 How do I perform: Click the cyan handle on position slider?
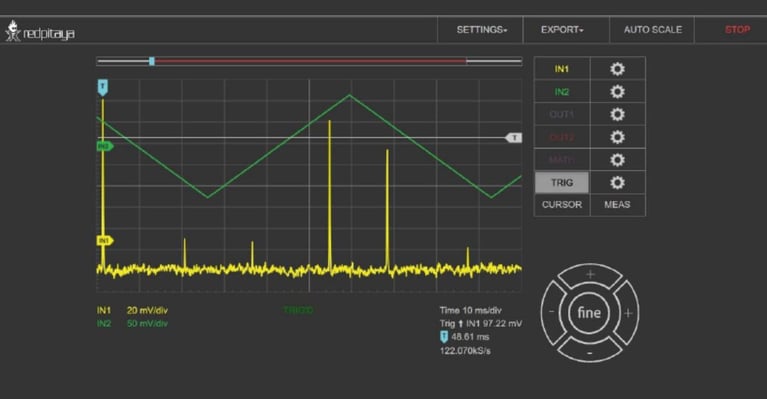pyautogui.click(x=152, y=61)
